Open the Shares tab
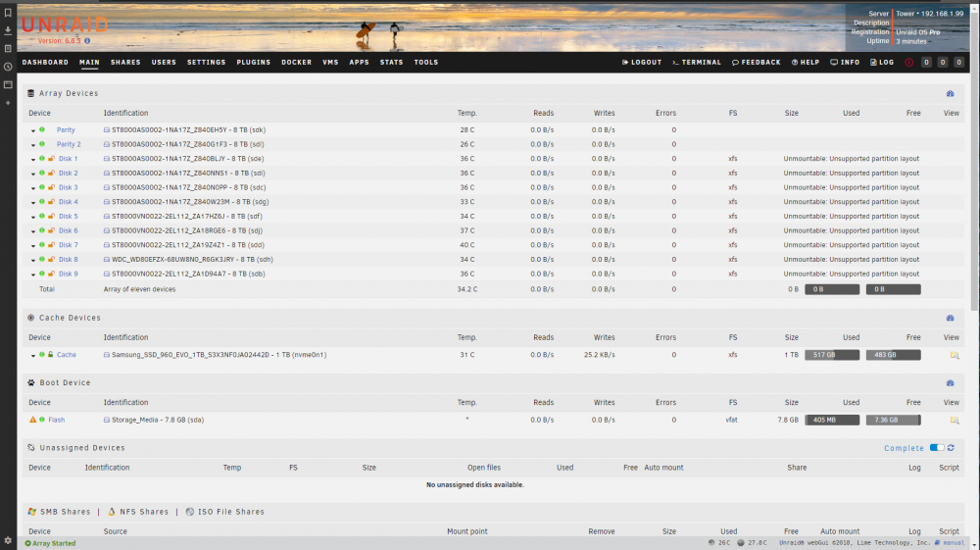 coord(125,63)
